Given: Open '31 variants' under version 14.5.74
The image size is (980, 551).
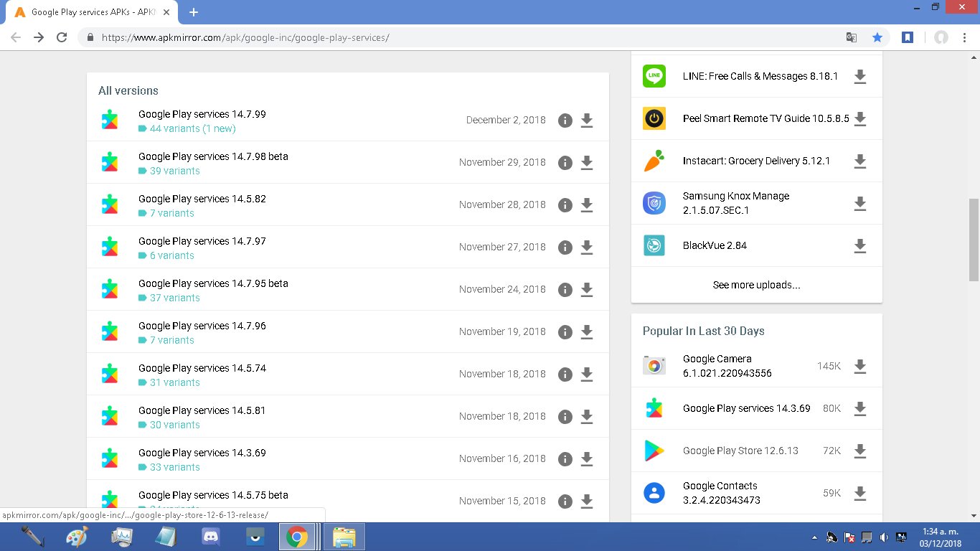Looking at the screenshot, I should coord(174,382).
